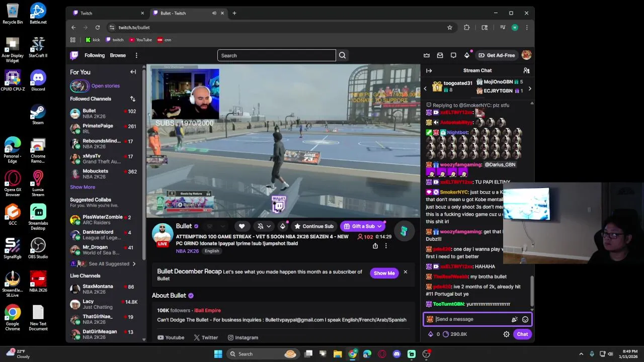The image size is (644, 362).
Task: Show previous gift leaderboard entry
Action: click(x=425, y=89)
